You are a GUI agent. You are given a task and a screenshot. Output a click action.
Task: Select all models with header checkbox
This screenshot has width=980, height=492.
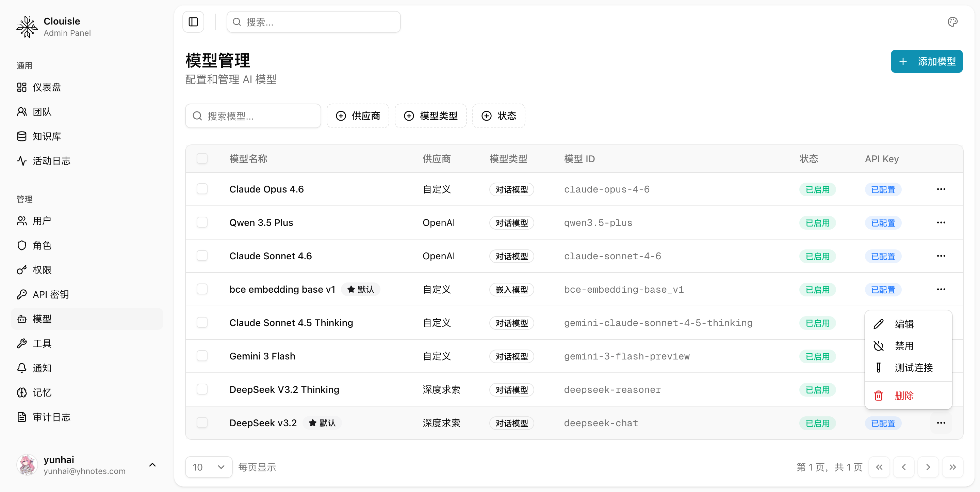coord(202,158)
